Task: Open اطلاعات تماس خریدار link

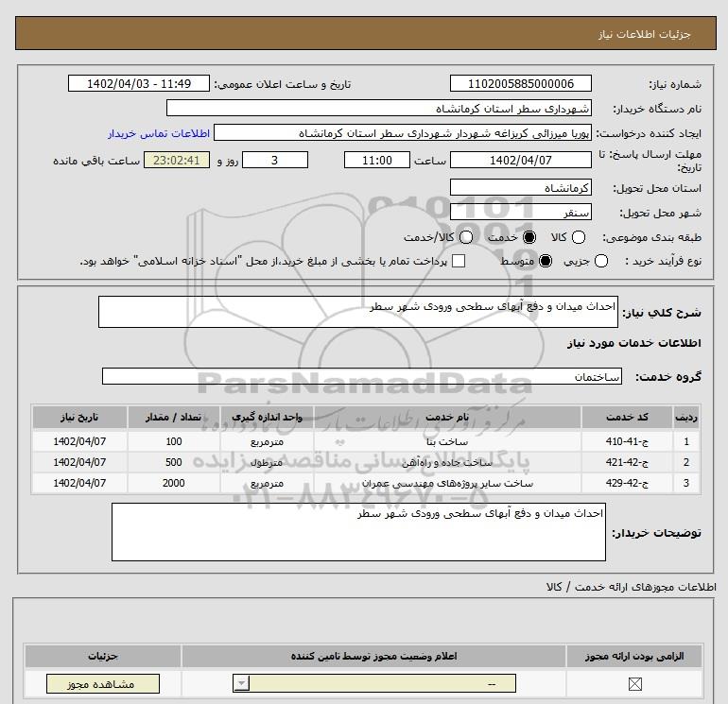Action: pyautogui.click(x=159, y=133)
